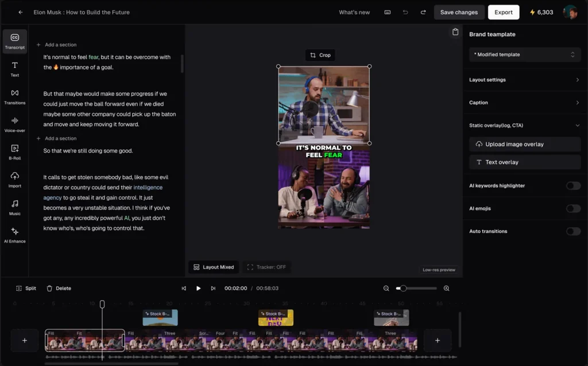Select the Voice-over sidebar icon
Screen dimensions: 588x366
15,124
